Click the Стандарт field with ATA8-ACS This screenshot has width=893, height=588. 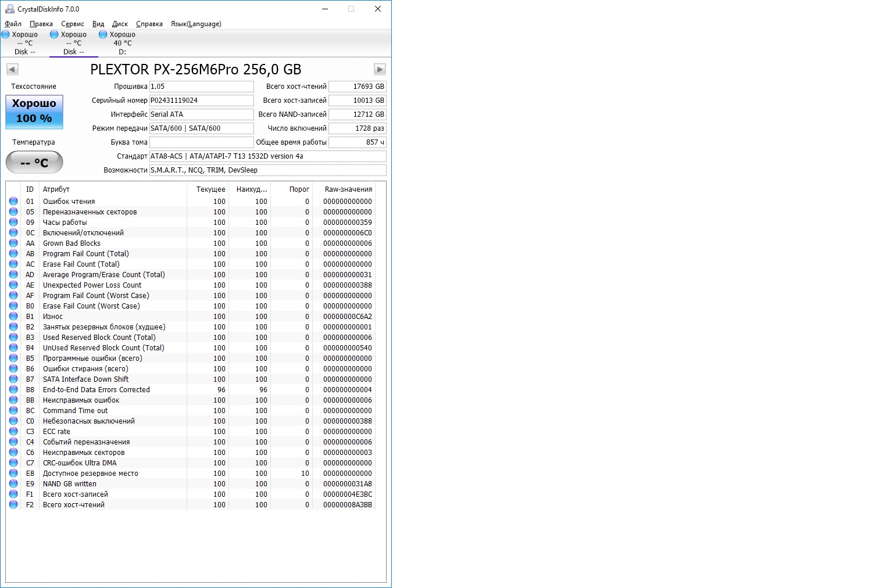tap(267, 156)
